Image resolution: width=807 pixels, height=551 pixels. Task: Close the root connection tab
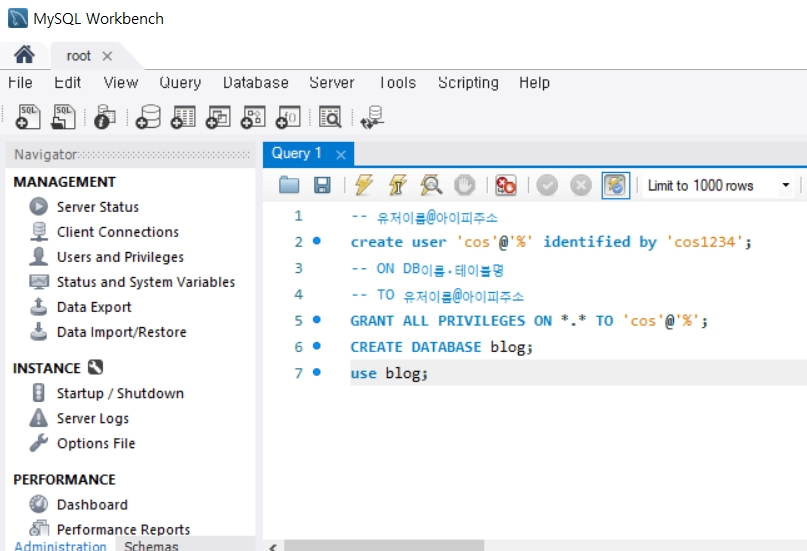pyautogui.click(x=107, y=56)
